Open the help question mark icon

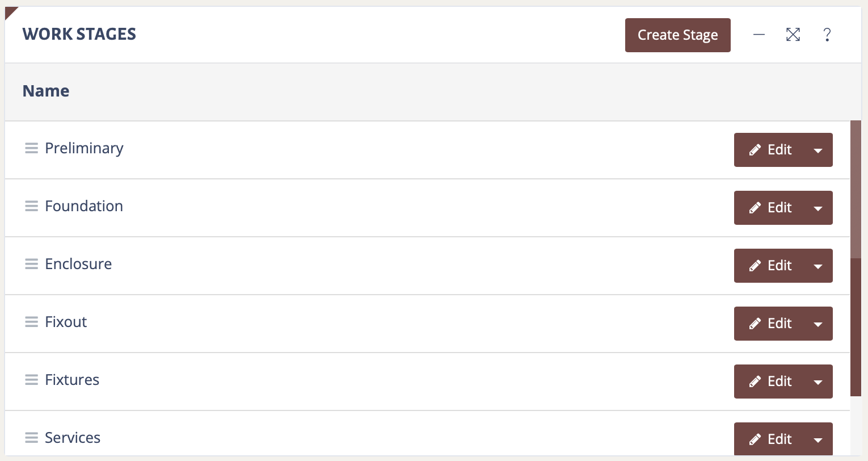827,35
